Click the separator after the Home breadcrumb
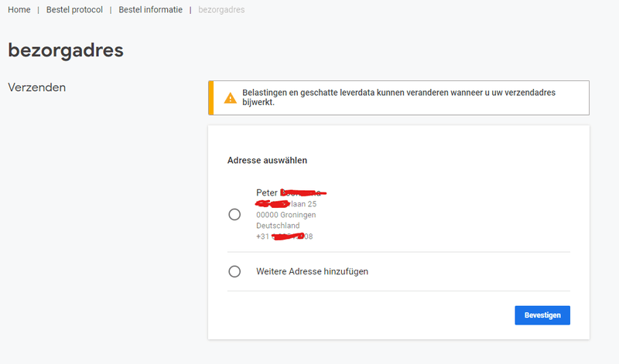This screenshot has width=619, height=364. coord(38,10)
